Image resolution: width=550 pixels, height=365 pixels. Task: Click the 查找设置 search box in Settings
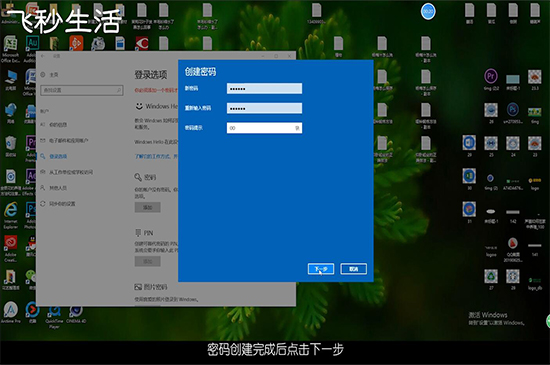81,90
